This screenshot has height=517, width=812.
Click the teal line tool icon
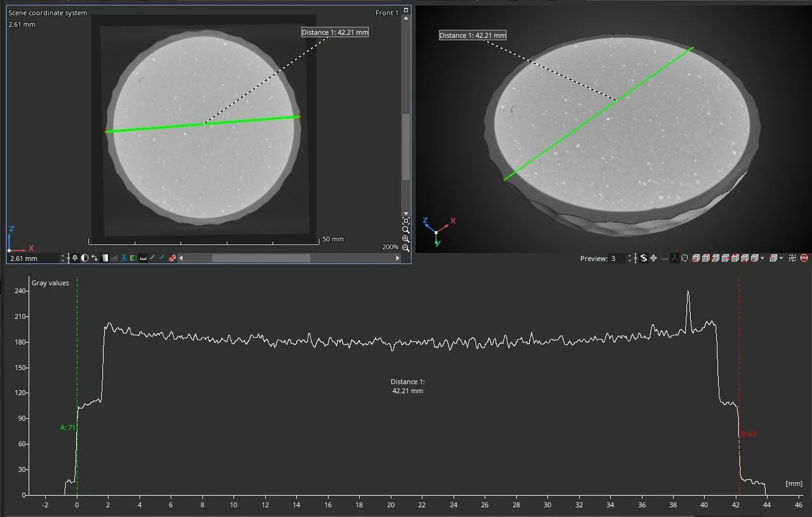coord(162,258)
